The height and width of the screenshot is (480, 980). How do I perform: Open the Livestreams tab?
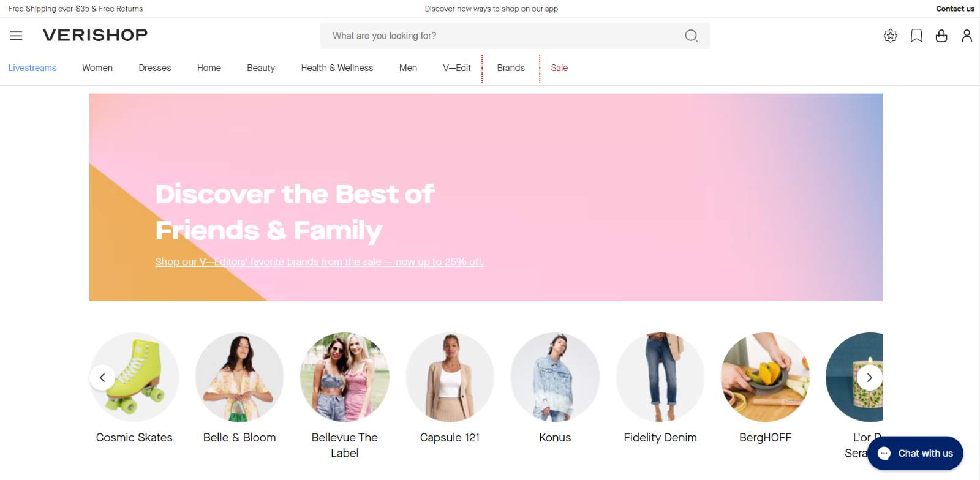point(32,68)
